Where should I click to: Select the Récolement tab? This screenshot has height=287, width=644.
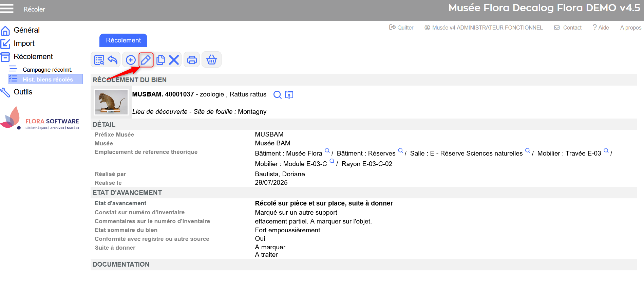(123, 40)
